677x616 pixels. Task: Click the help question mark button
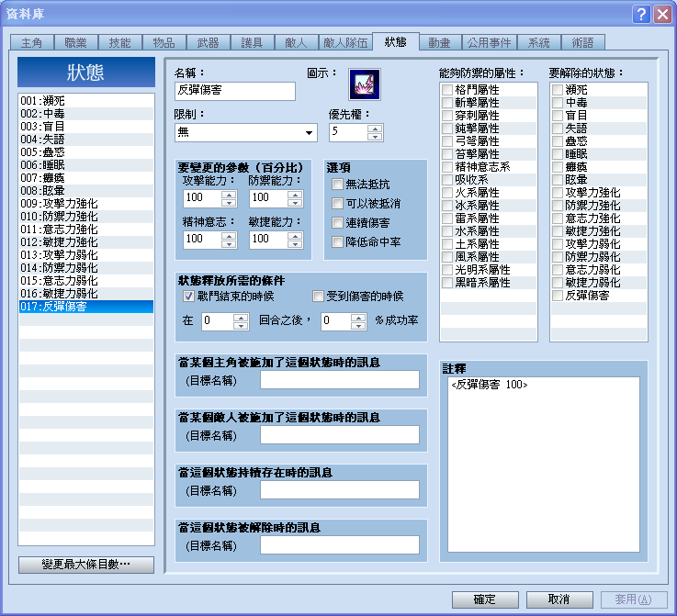(x=641, y=15)
